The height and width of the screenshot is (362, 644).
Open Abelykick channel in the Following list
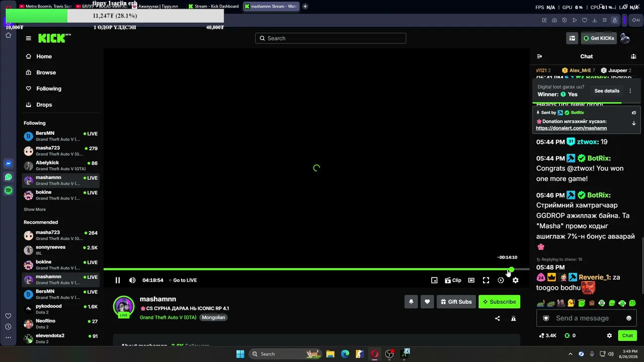(60, 165)
